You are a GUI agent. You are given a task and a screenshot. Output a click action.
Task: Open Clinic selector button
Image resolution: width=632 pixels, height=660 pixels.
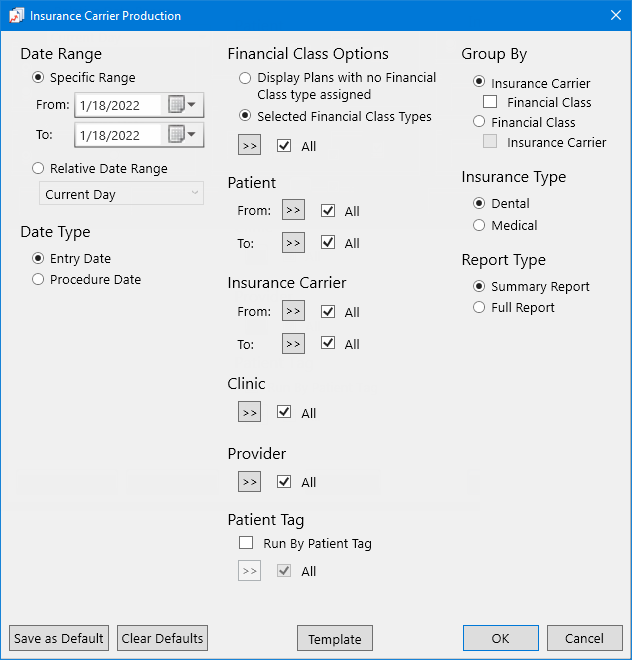(249, 412)
